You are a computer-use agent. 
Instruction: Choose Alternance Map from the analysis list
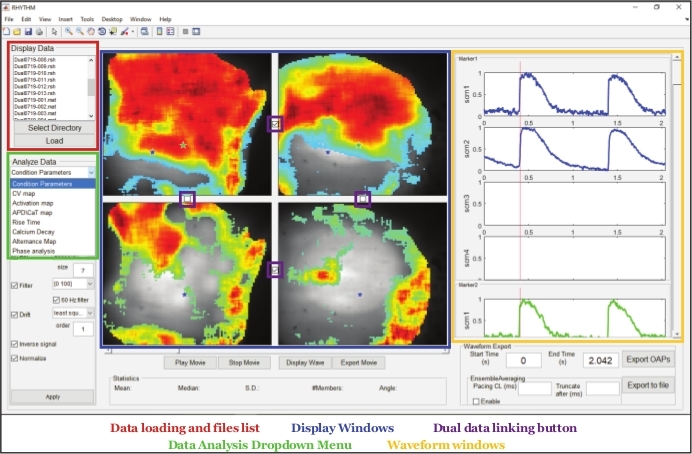click(x=53, y=241)
